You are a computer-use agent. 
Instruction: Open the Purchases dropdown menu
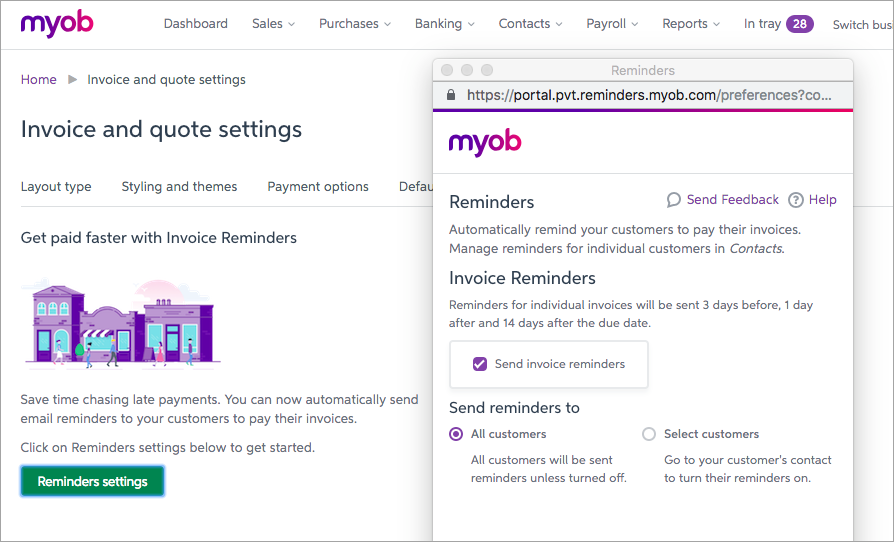click(355, 23)
